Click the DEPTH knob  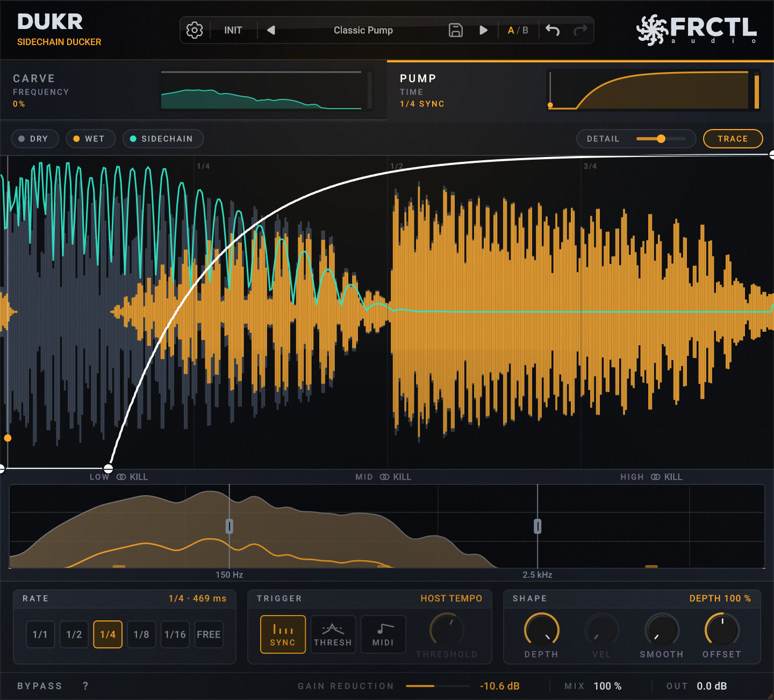(x=542, y=629)
